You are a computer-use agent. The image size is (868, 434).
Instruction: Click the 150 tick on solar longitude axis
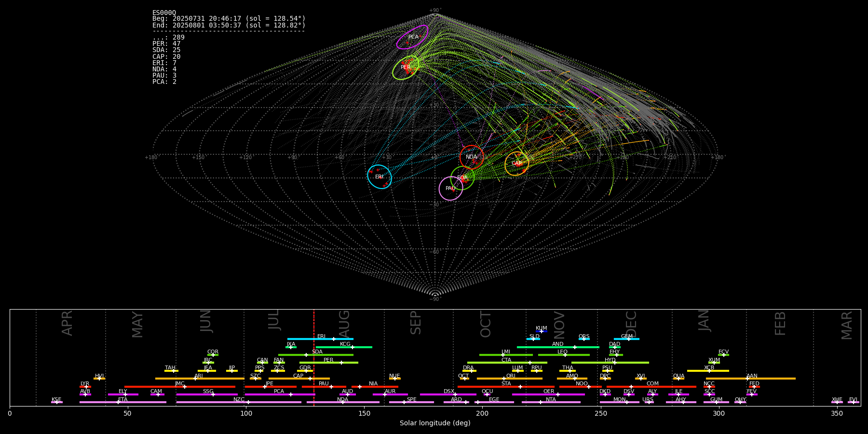[x=364, y=413]
